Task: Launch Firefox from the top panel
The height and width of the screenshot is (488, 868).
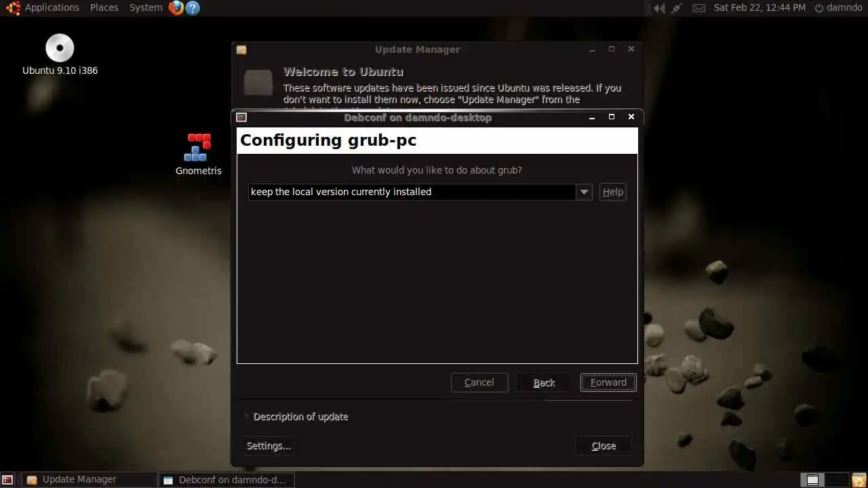Action: [176, 7]
